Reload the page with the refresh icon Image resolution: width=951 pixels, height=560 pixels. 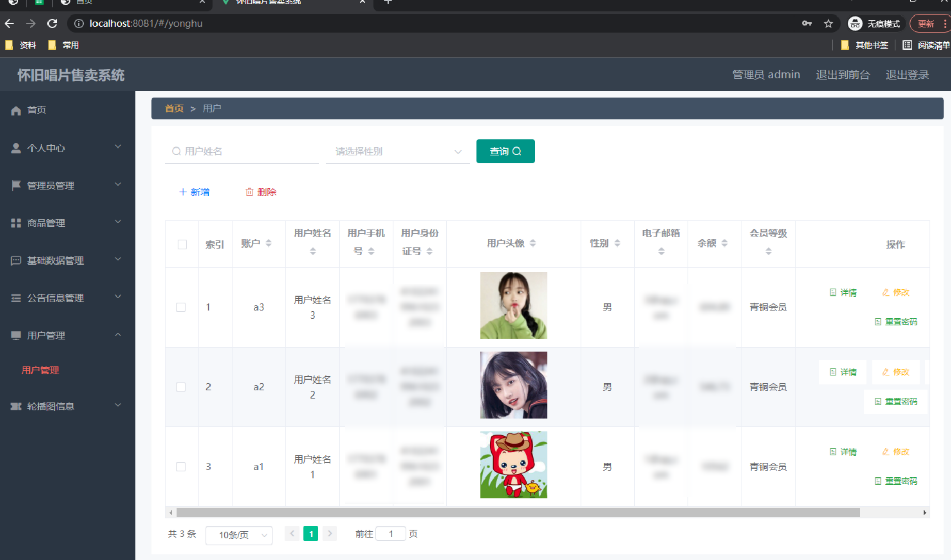(x=52, y=24)
